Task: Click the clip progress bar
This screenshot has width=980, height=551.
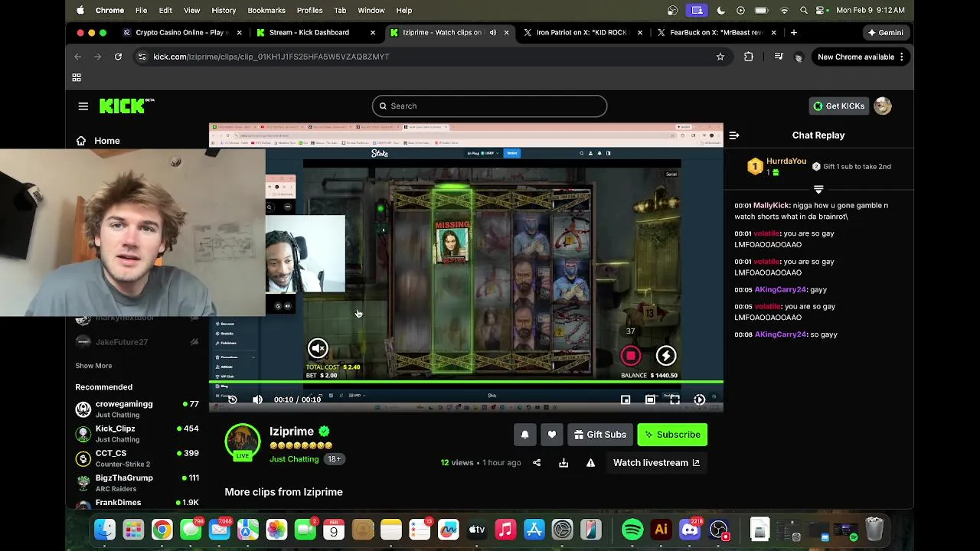Action: (466, 381)
